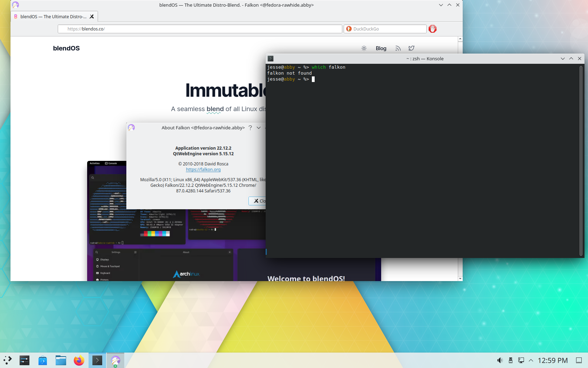
Task: Toggle the light/dark theme sun icon
Action: click(364, 48)
